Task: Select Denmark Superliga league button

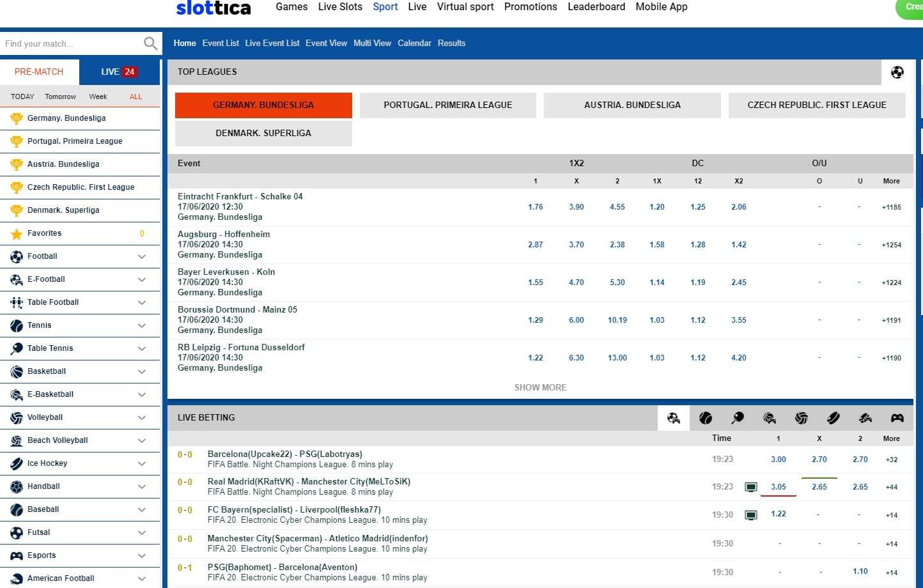Action: 263,133
